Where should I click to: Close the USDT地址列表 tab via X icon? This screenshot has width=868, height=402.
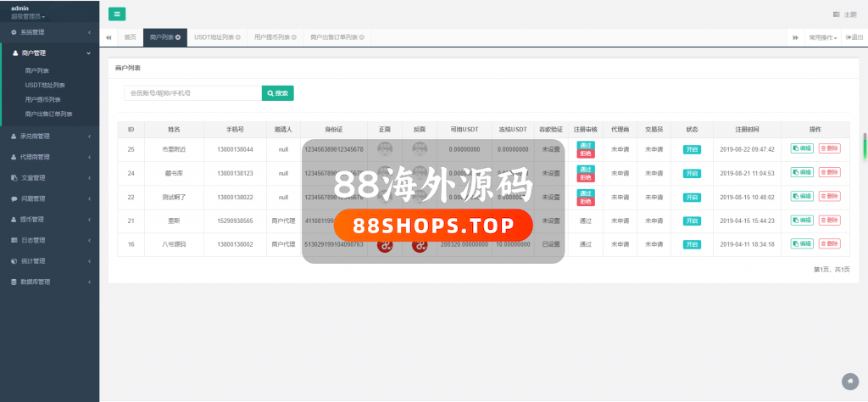pos(238,37)
